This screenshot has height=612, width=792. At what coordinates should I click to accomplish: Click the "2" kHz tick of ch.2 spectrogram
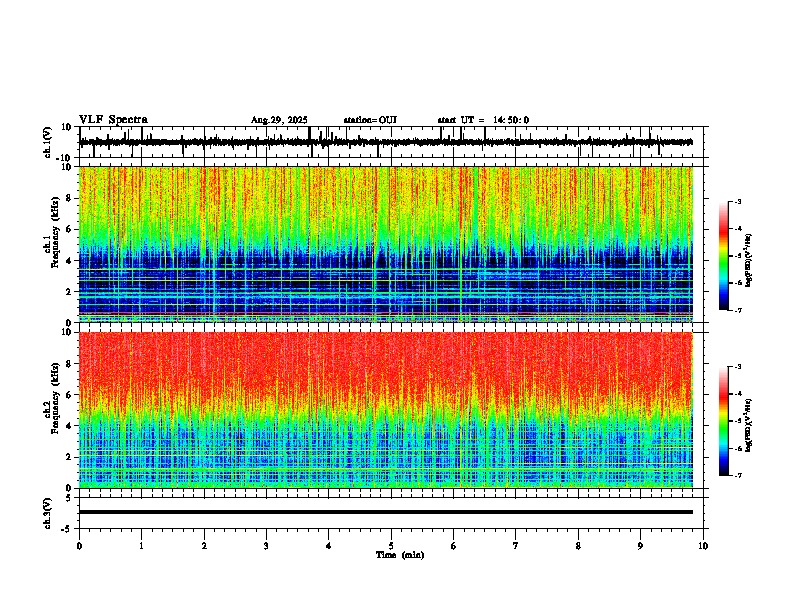[x=70, y=457]
